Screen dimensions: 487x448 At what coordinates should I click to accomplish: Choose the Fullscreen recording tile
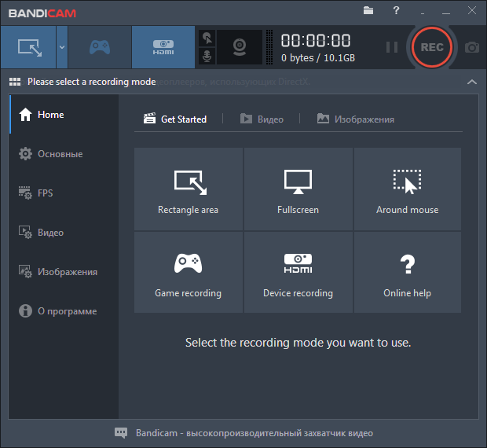(x=298, y=189)
